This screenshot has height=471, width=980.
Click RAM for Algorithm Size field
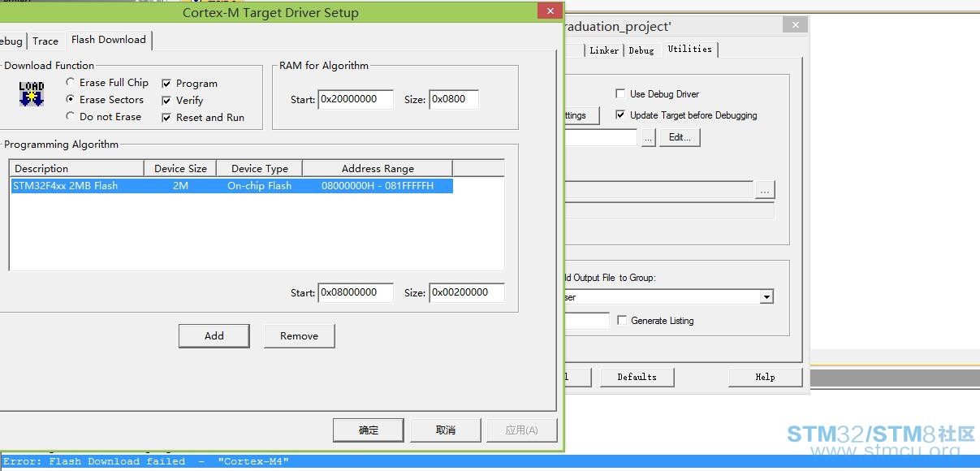coord(454,99)
